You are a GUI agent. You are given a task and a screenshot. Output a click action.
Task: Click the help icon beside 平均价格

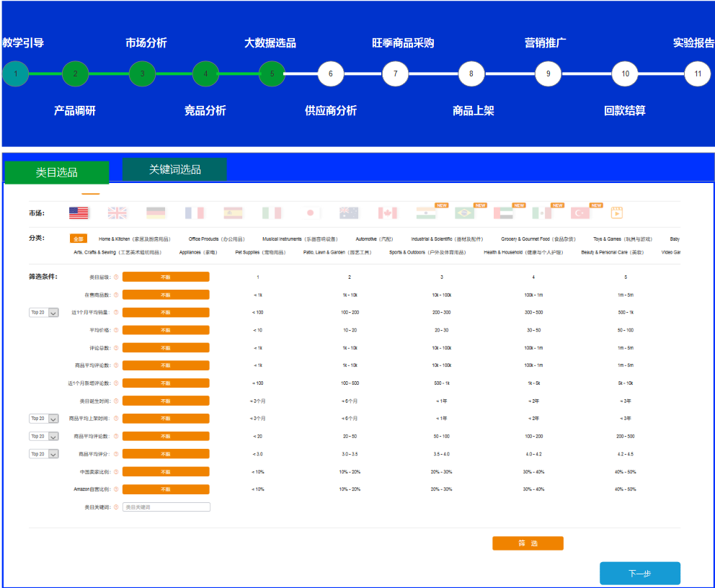click(x=116, y=330)
